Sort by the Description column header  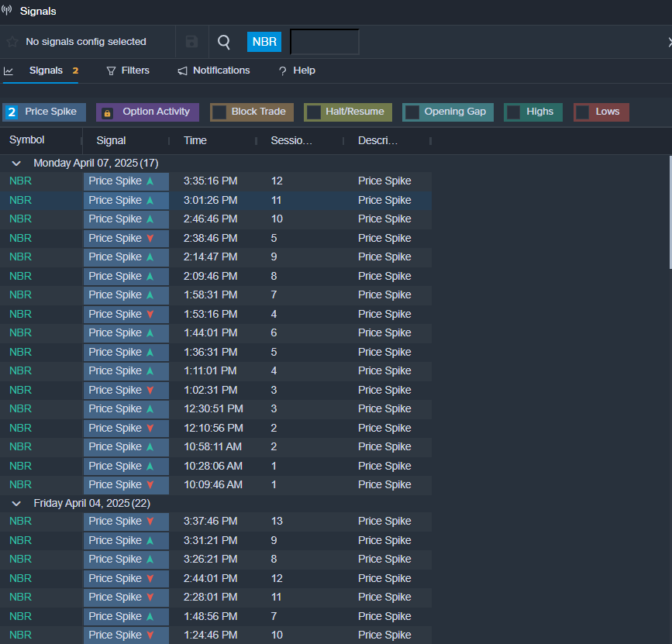(377, 140)
